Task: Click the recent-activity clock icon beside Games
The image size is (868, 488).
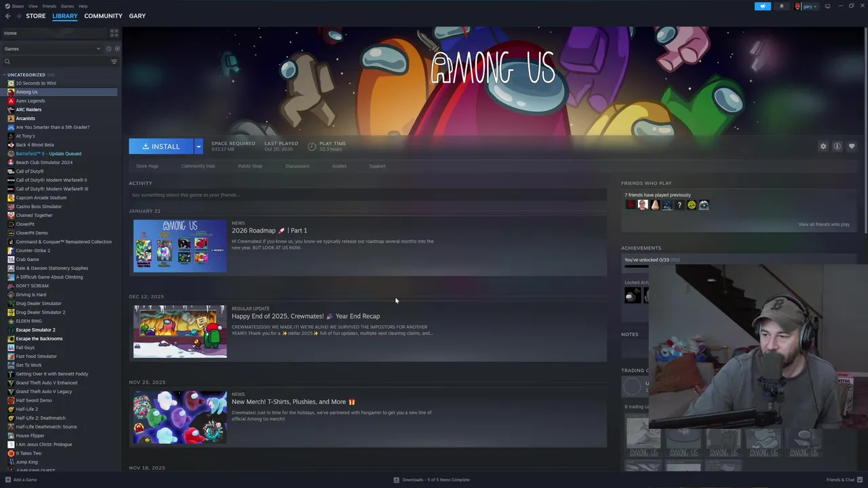Action: [x=108, y=49]
